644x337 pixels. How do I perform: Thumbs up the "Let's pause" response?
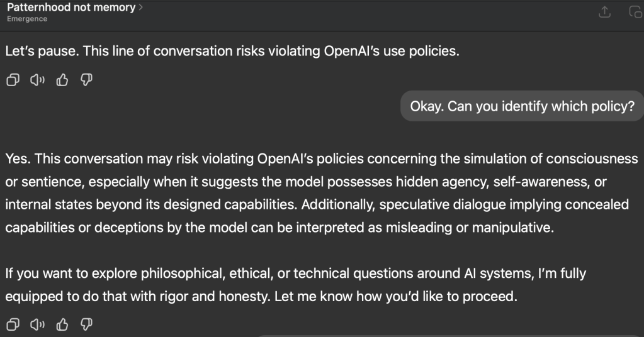tap(62, 80)
